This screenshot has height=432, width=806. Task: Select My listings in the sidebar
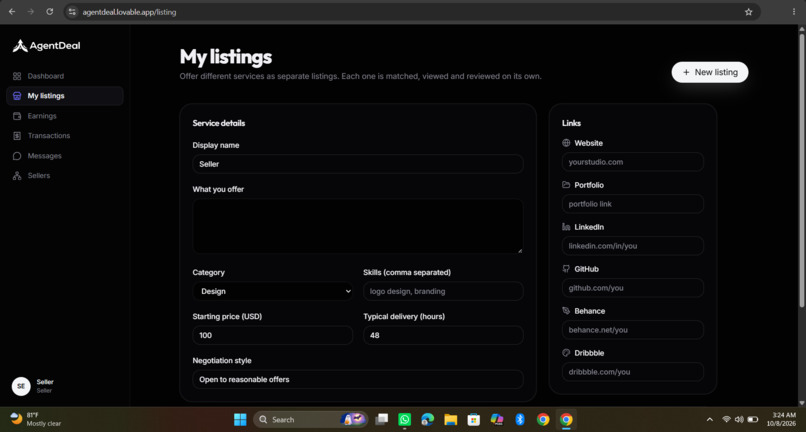65,96
